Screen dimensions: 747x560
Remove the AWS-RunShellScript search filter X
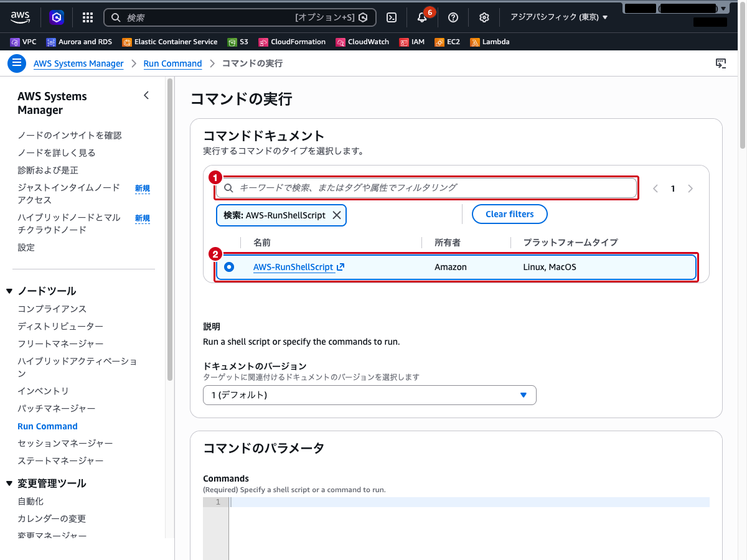click(336, 215)
